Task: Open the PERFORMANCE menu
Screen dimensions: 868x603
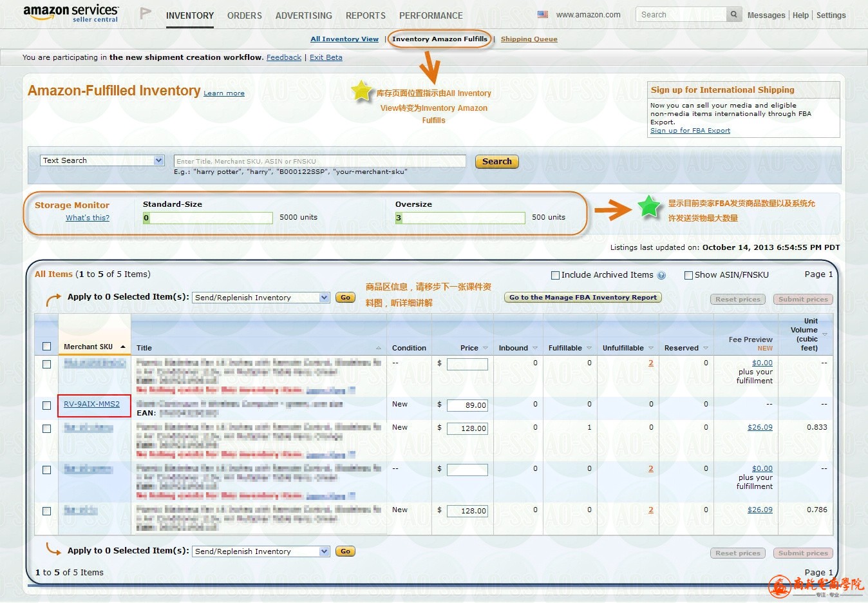Action: 431,15
